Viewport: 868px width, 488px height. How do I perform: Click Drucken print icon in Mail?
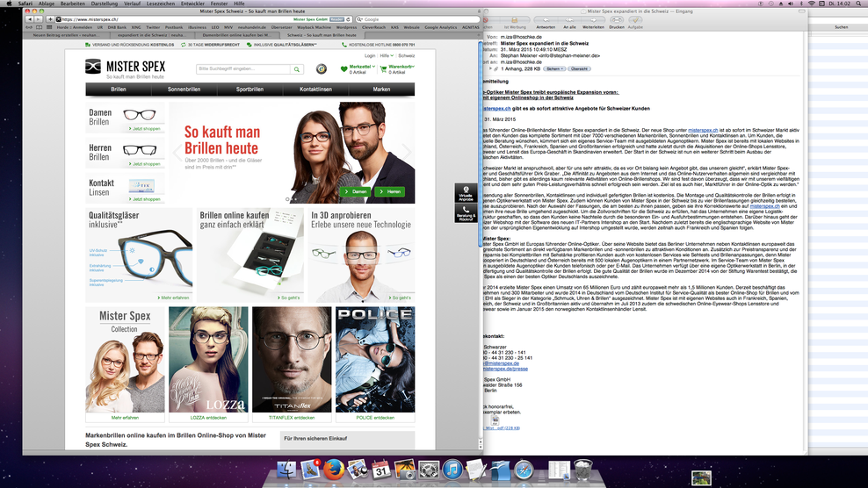tap(616, 22)
